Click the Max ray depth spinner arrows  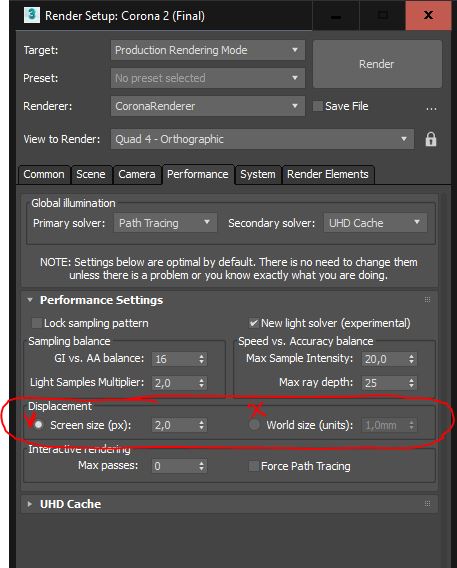click(411, 383)
